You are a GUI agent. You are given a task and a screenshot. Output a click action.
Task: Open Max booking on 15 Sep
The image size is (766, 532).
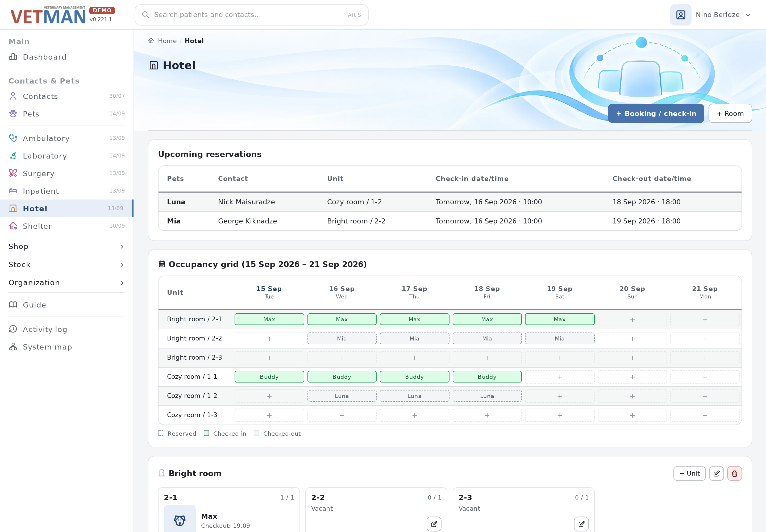(269, 319)
